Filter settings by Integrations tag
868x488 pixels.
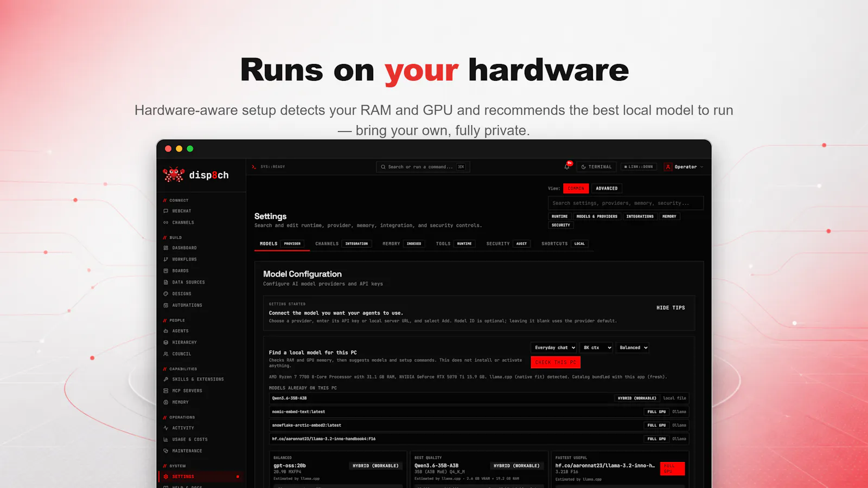click(640, 216)
